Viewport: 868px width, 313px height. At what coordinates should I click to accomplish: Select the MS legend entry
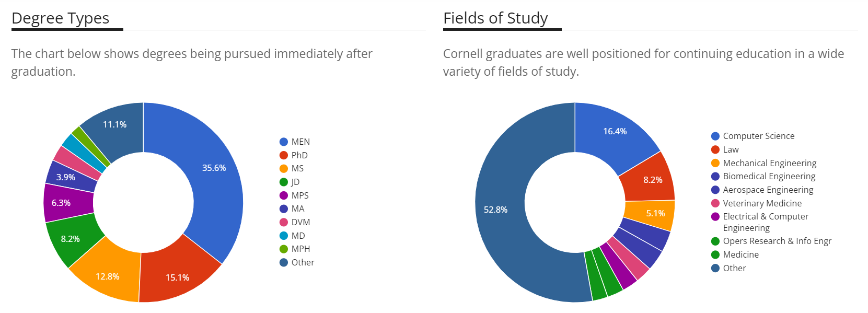297,168
